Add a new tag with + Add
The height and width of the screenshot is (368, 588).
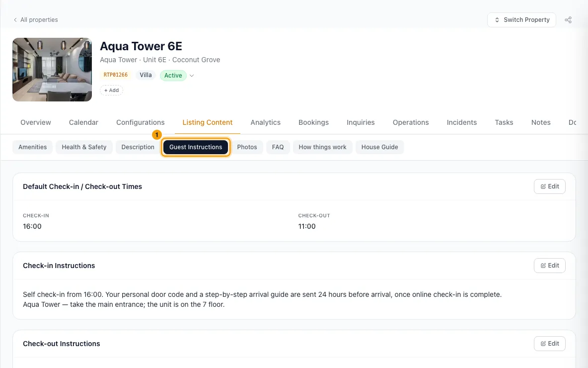111,90
